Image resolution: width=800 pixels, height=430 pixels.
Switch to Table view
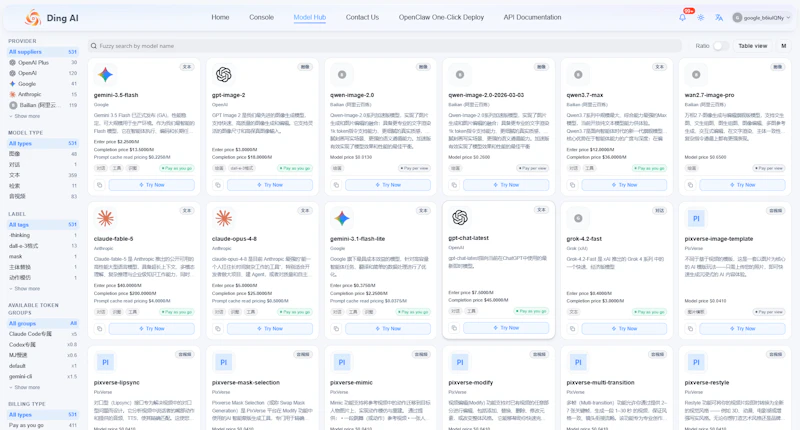[753, 46]
